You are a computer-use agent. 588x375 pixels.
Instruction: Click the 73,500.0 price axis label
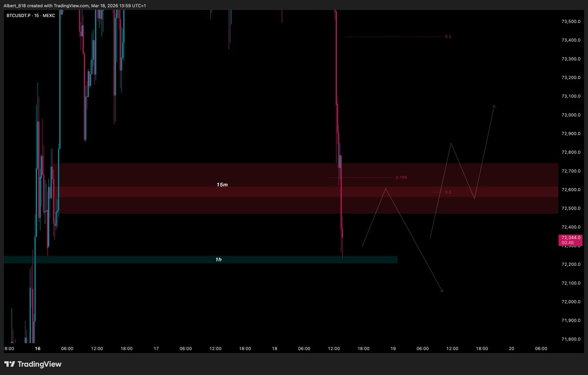(x=571, y=22)
